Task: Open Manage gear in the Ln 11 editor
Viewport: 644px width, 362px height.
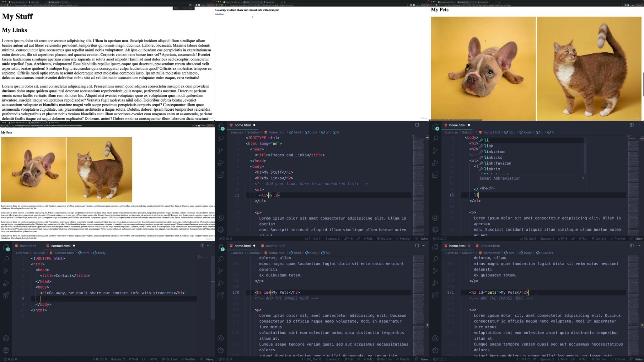Action: [221, 230]
